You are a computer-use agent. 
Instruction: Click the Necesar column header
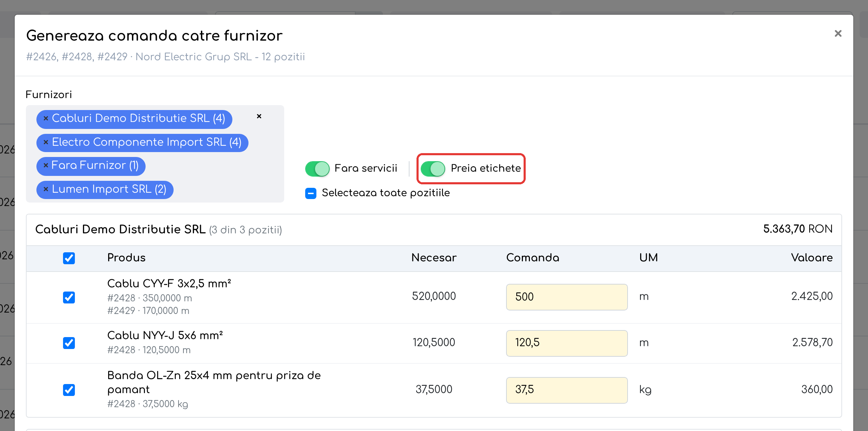pyautogui.click(x=434, y=258)
